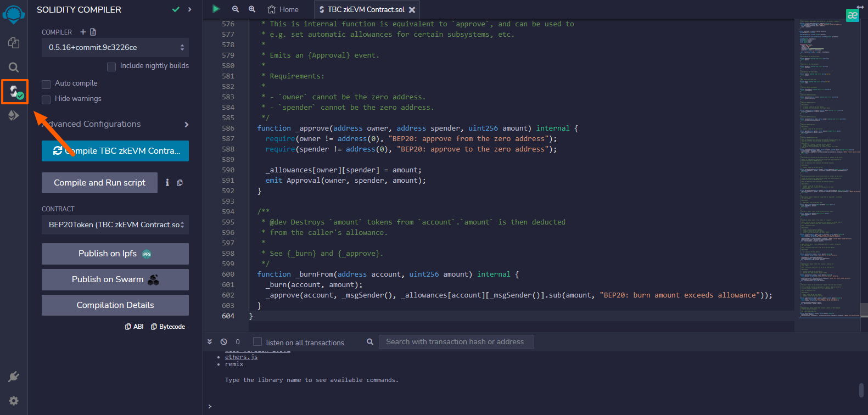This screenshot has height=415, width=868.
Task: Open the compiler version 0.5.16 dropdown
Action: [115, 47]
